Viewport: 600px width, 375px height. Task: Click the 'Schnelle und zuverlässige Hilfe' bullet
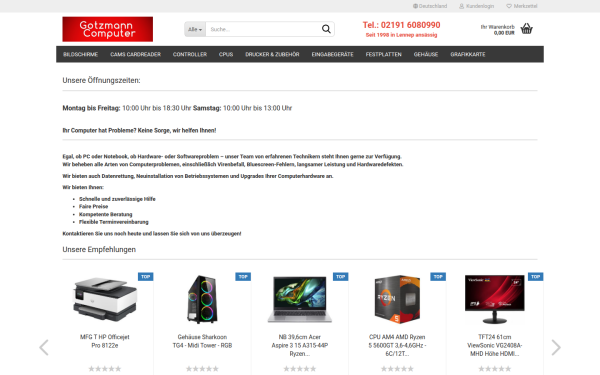click(x=117, y=199)
